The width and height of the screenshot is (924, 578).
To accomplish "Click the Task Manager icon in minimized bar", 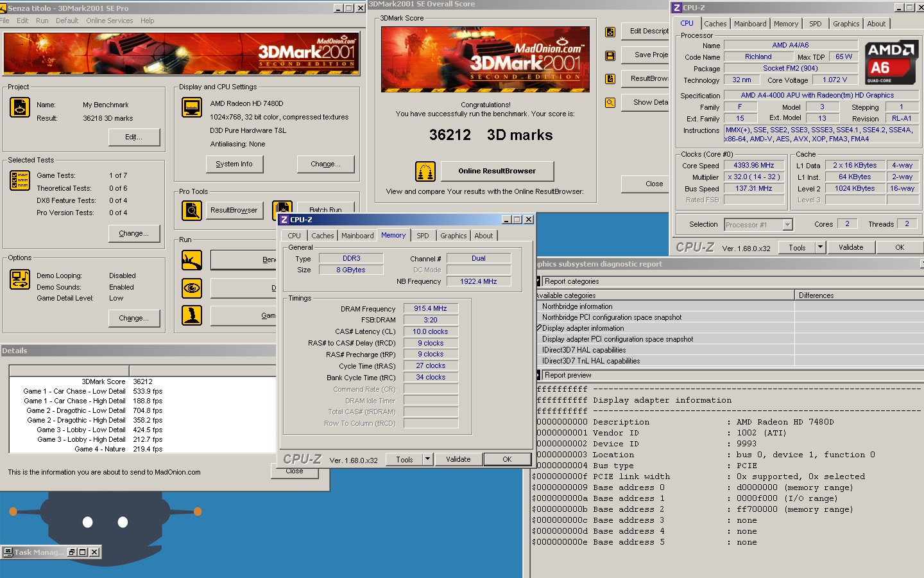I will coord(8,552).
